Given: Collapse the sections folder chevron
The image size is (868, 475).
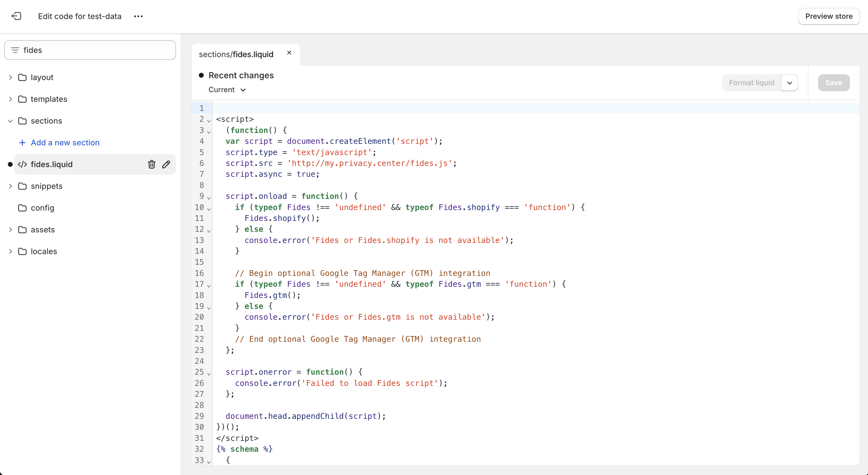Looking at the screenshot, I should click(x=11, y=121).
